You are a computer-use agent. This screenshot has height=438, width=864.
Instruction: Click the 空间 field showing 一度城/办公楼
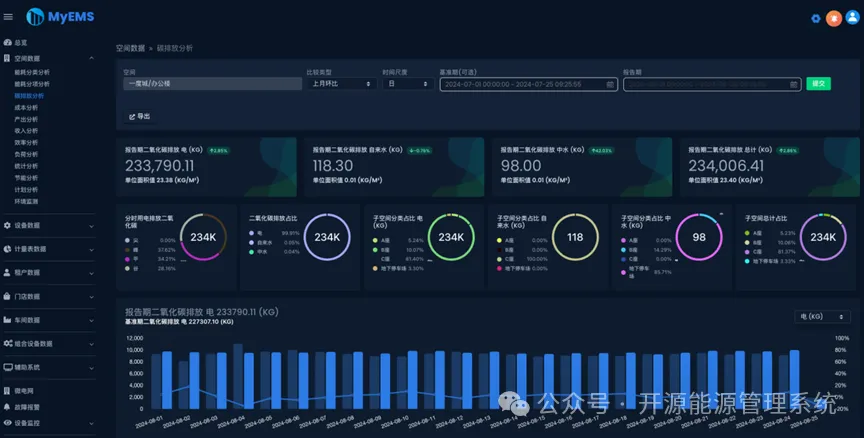click(213, 84)
